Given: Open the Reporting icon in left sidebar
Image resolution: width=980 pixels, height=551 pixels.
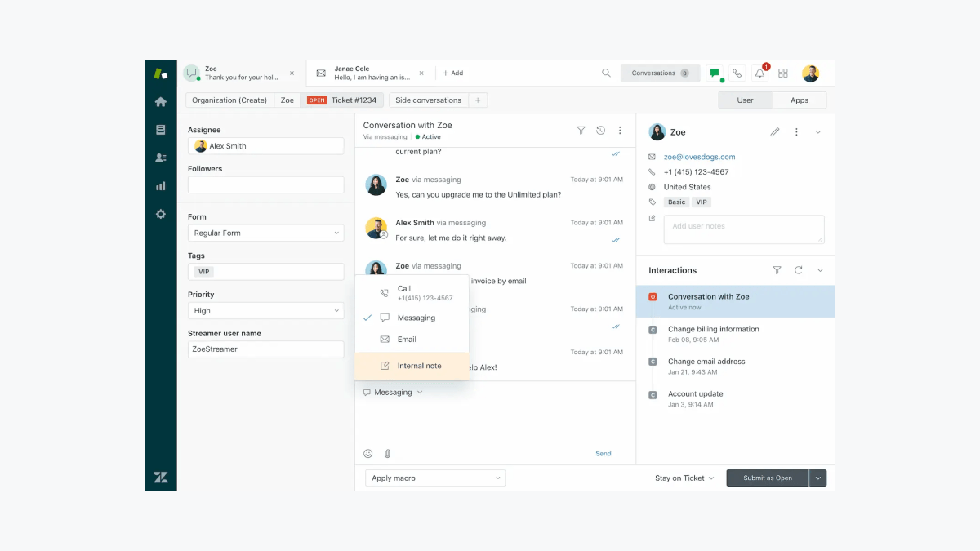Looking at the screenshot, I should point(160,185).
